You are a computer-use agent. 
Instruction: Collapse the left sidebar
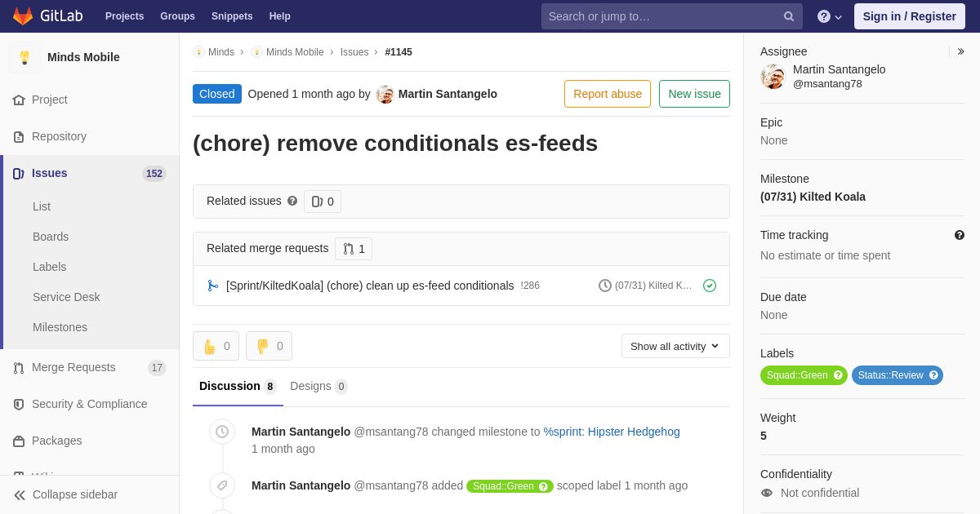click(65, 494)
